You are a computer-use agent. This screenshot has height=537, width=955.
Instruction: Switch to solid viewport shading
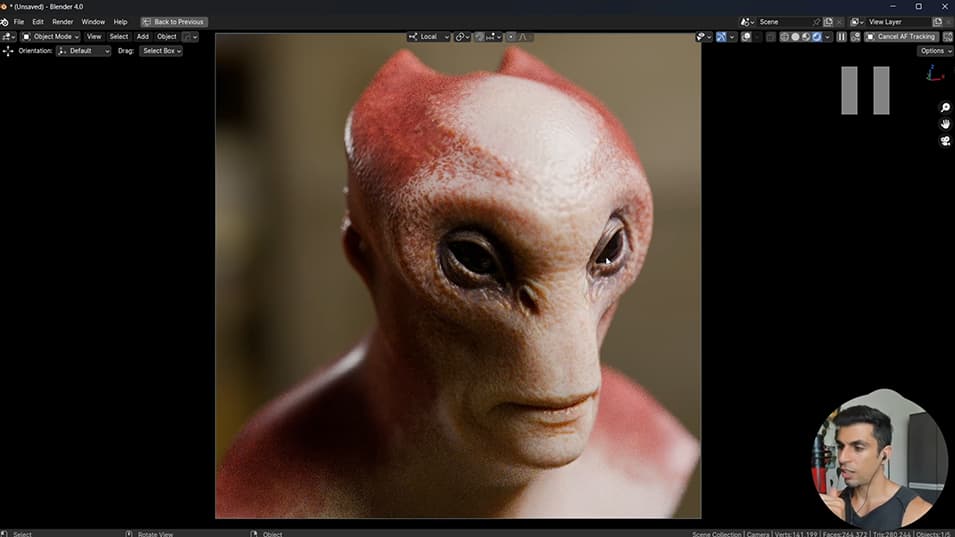tap(795, 37)
